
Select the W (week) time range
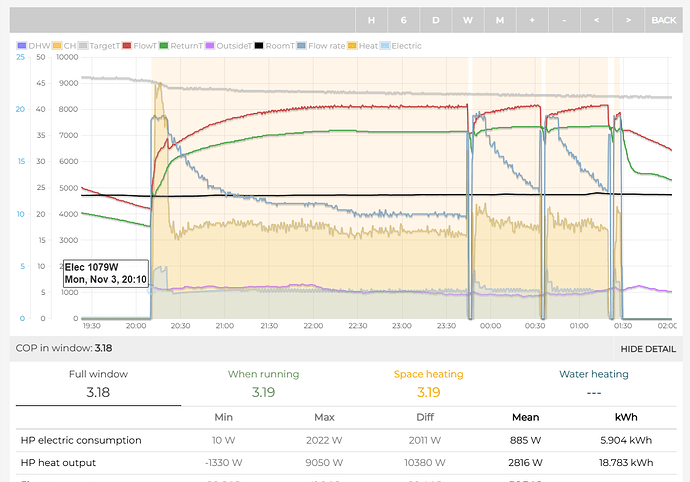(x=467, y=19)
